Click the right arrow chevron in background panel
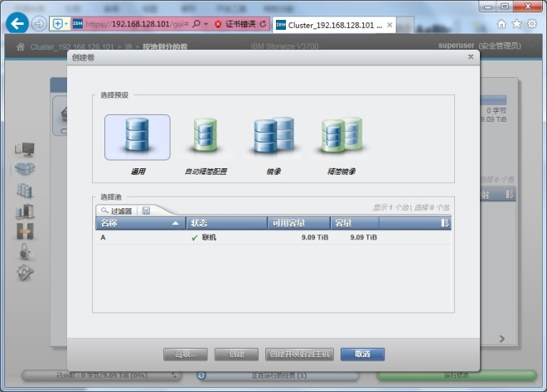547x392 pixels. pos(501,338)
